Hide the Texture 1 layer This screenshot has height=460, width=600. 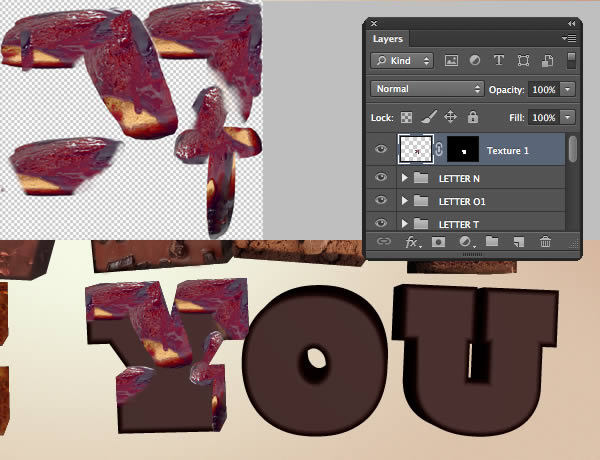[x=381, y=149]
